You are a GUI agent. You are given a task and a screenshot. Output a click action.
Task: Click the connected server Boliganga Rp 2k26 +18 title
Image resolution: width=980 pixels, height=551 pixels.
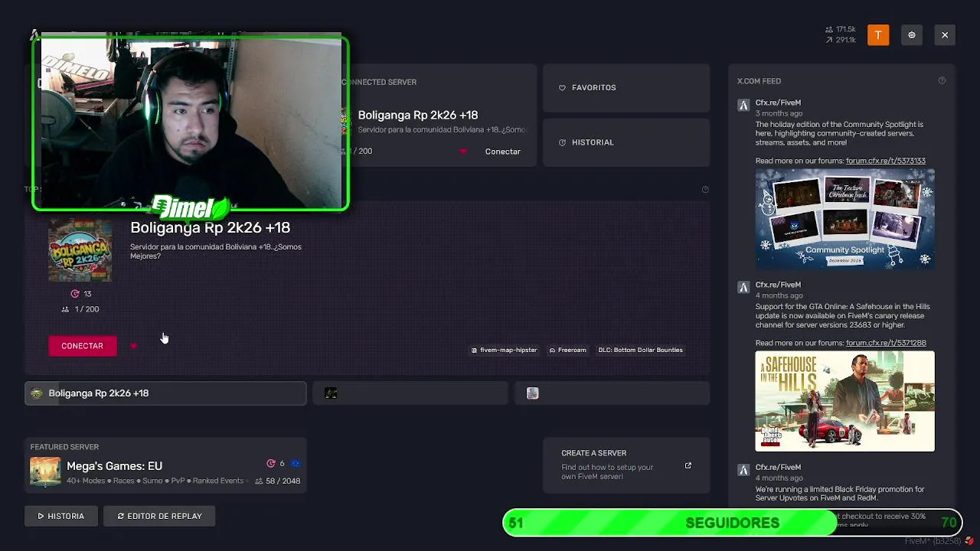(418, 115)
